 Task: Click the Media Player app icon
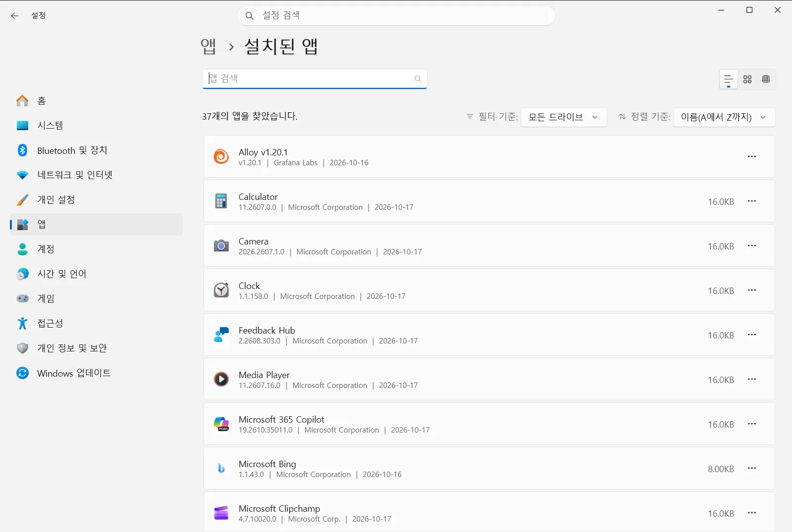point(221,379)
